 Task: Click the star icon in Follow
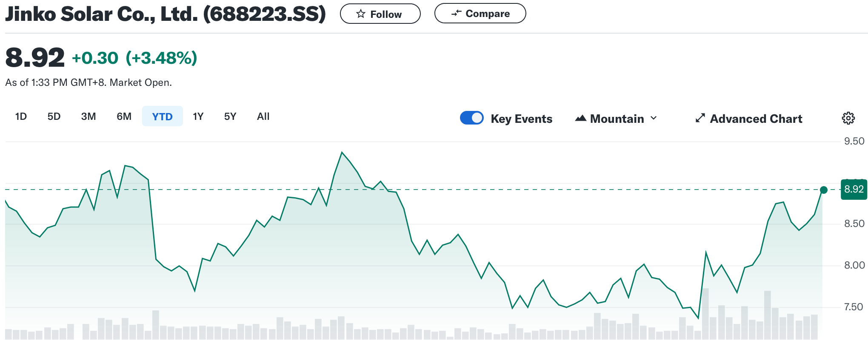point(361,14)
